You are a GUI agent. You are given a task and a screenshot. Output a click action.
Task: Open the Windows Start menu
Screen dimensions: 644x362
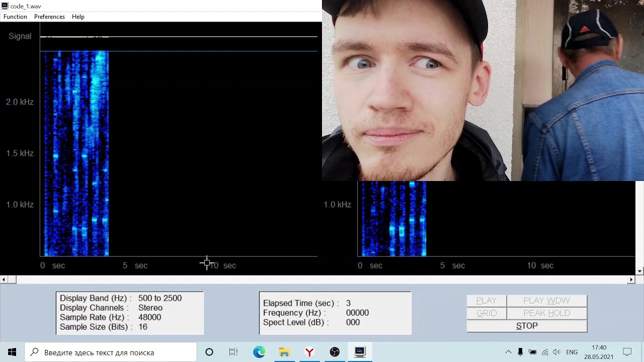[12, 352]
